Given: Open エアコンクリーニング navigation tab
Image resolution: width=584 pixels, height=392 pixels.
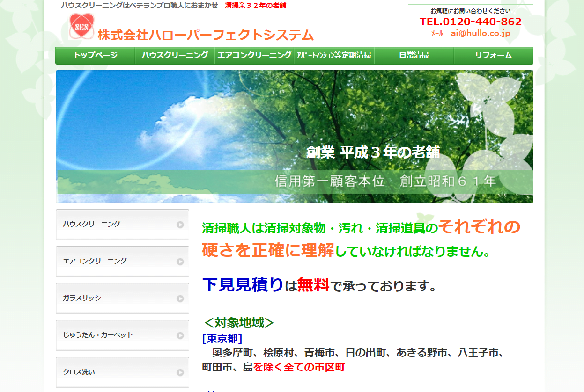Looking at the screenshot, I should (x=255, y=55).
